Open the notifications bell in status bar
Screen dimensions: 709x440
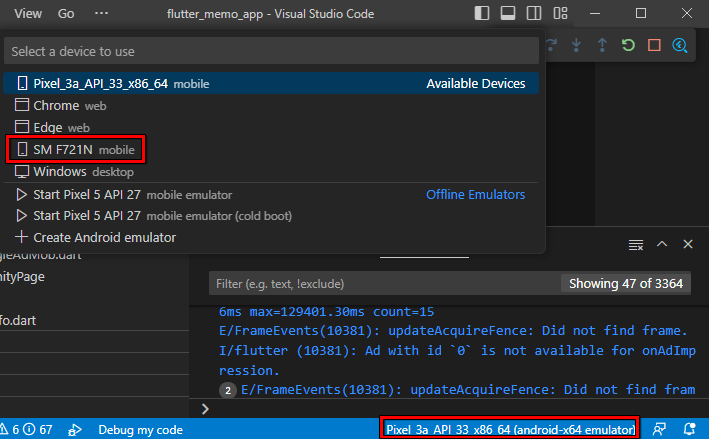coord(689,429)
